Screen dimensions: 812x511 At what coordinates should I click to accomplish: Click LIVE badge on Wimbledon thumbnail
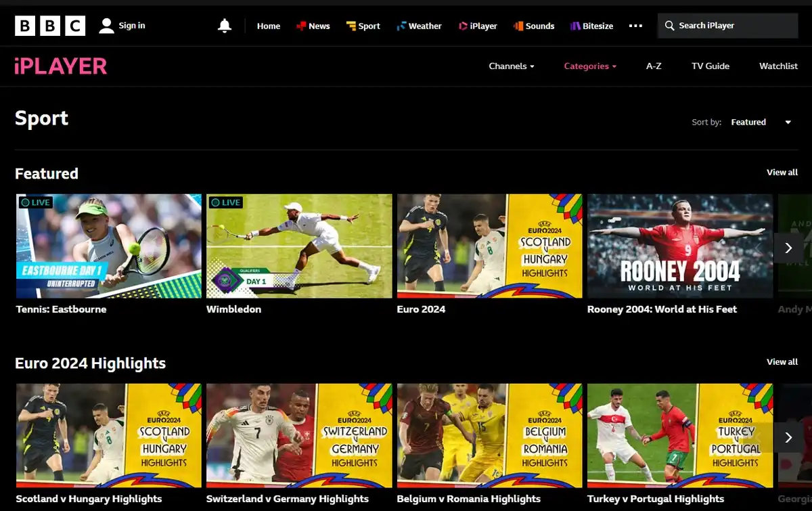[x=225, y=202]
